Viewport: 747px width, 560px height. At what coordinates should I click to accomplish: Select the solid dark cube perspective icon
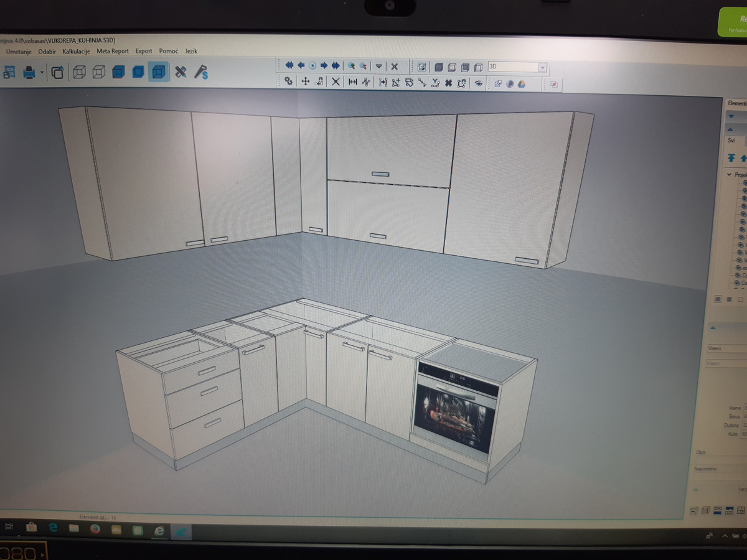[439, 67]
